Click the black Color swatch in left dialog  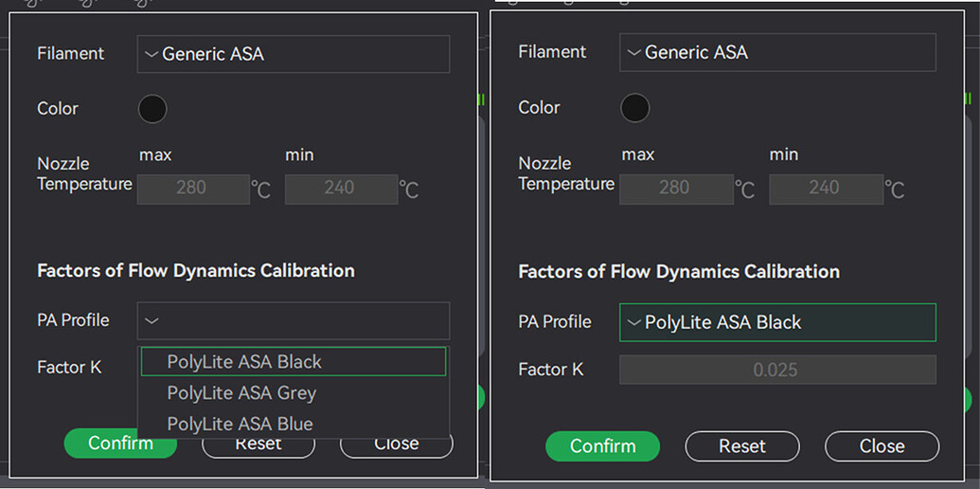tap(152, 109)
